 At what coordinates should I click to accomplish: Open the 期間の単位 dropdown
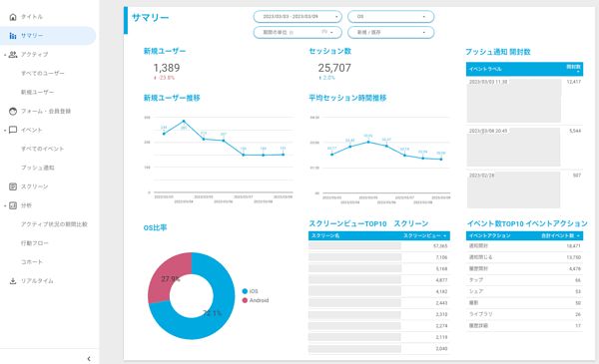tap(298, 33)
